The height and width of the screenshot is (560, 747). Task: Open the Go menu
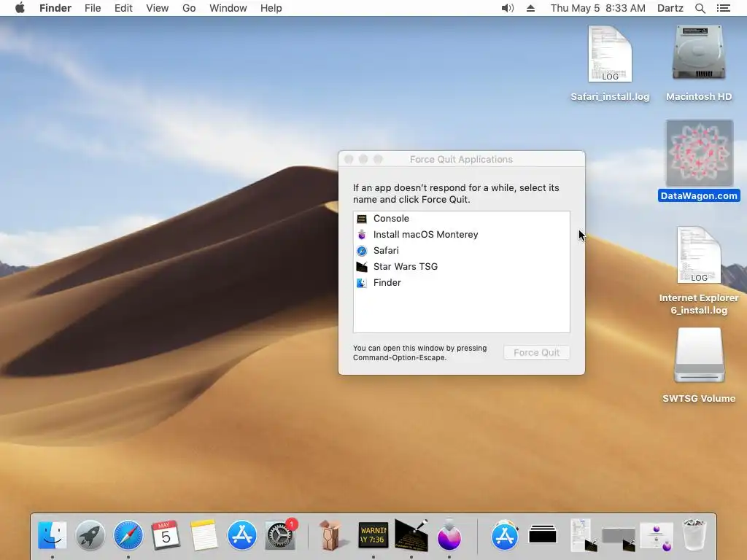pos(189,8)
